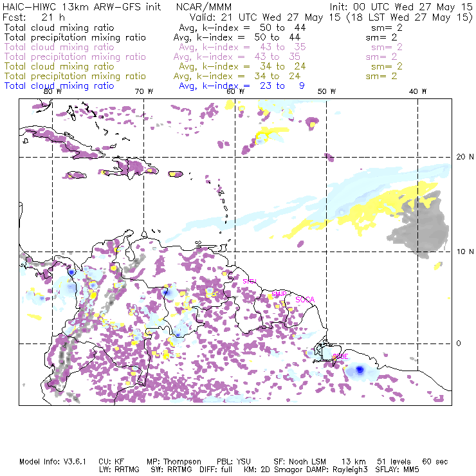This screenshot has height=476, width=476.
Task: Click the '40 W' longitude label
Action: pyautogui.click(x=417, y=91)
